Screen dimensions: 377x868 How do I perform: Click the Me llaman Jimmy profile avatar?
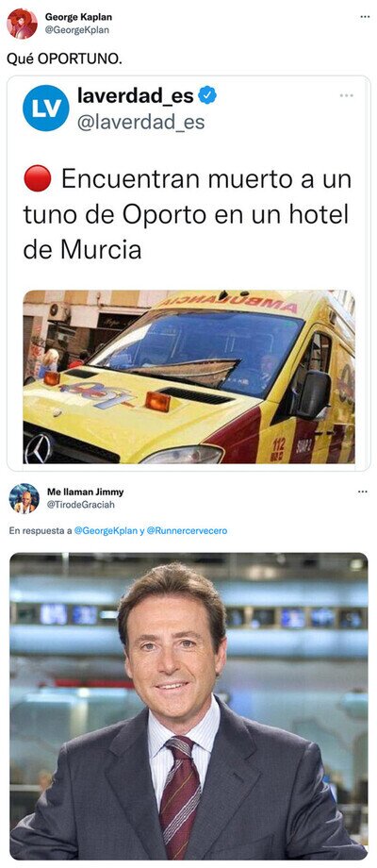pyautogui.click(x=25, y=498)
